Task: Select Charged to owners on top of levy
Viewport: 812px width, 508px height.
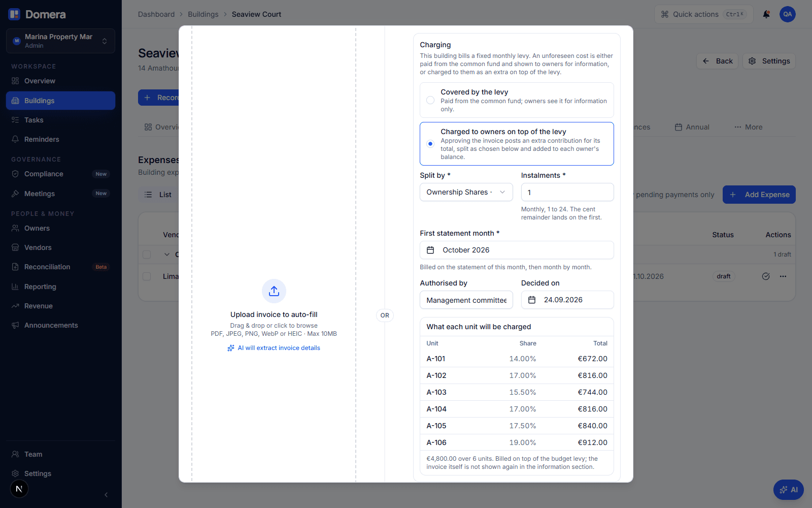Action: click(x=517, y=144)
